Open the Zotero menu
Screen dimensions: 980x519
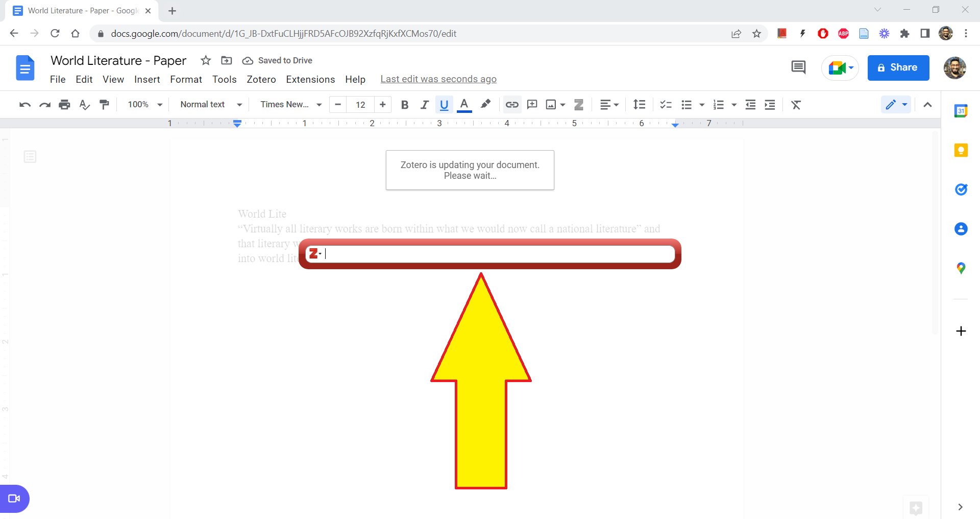261,79
